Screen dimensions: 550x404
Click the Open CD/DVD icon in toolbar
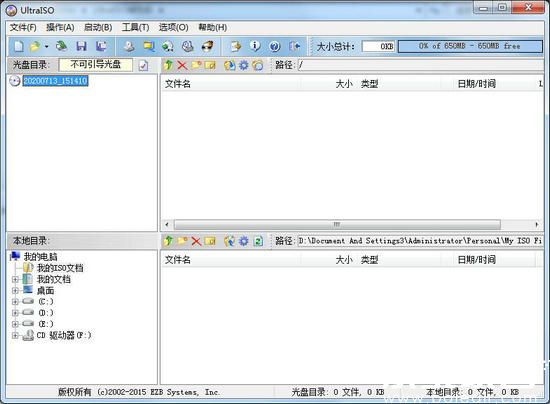(x=62, y=46)
